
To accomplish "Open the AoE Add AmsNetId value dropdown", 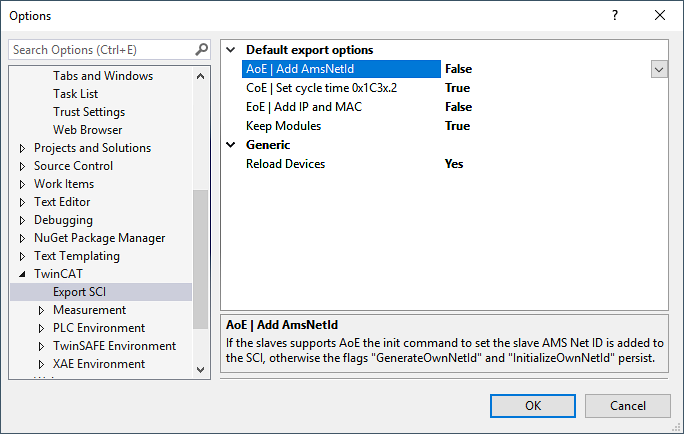I will (x=658, y=69).
